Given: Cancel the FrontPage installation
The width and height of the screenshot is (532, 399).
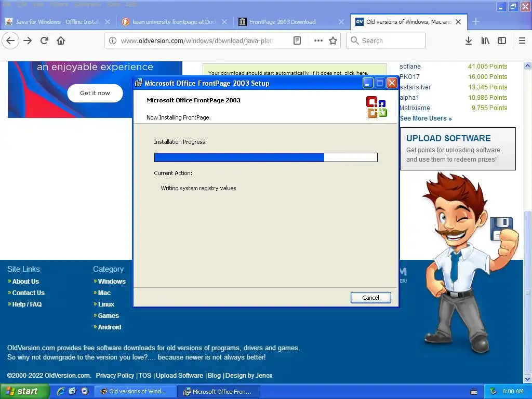Looking at the screenshot, I should pos(370,298).
